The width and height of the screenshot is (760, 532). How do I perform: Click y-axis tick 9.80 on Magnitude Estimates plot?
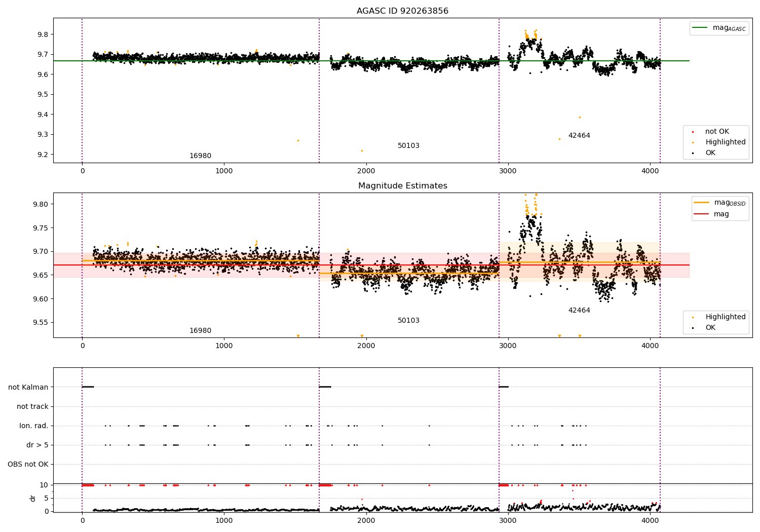click(40, 204)
